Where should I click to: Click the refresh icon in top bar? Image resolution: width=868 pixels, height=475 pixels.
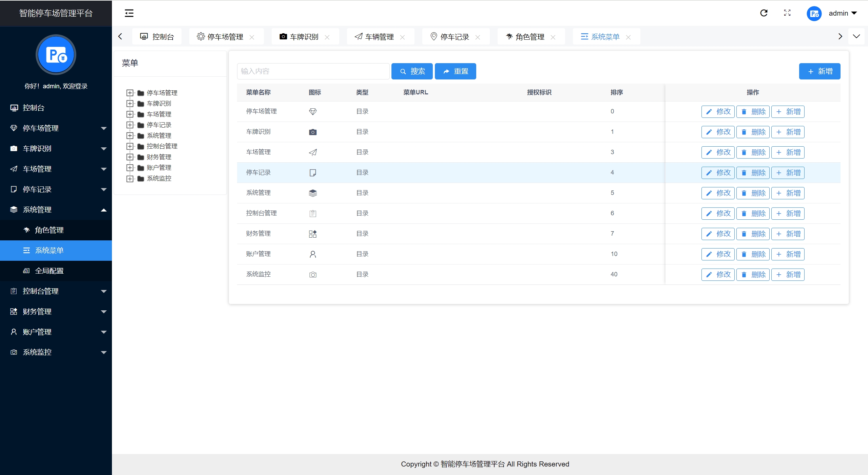pyautogui.click(x=764, y=13)
